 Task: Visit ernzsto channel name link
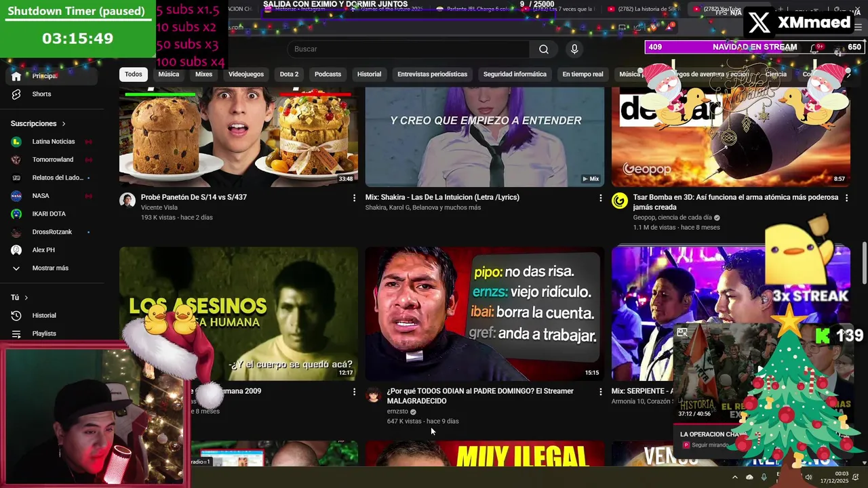397,411
